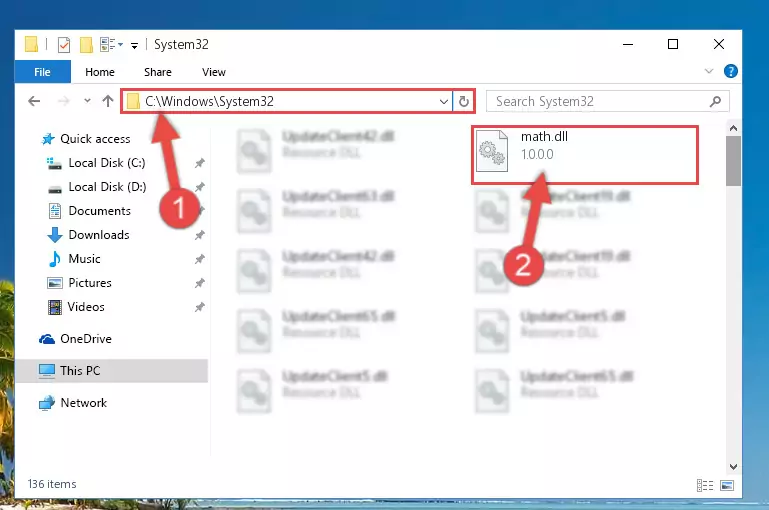Go forward with the Forward arrow
The image size is (769, 510).
click(63, 101)
